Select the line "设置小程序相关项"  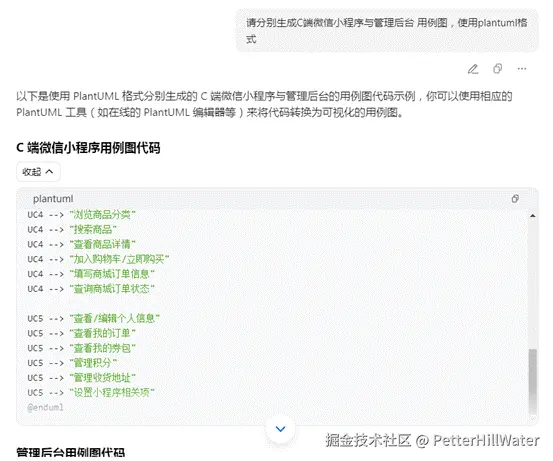91,393
